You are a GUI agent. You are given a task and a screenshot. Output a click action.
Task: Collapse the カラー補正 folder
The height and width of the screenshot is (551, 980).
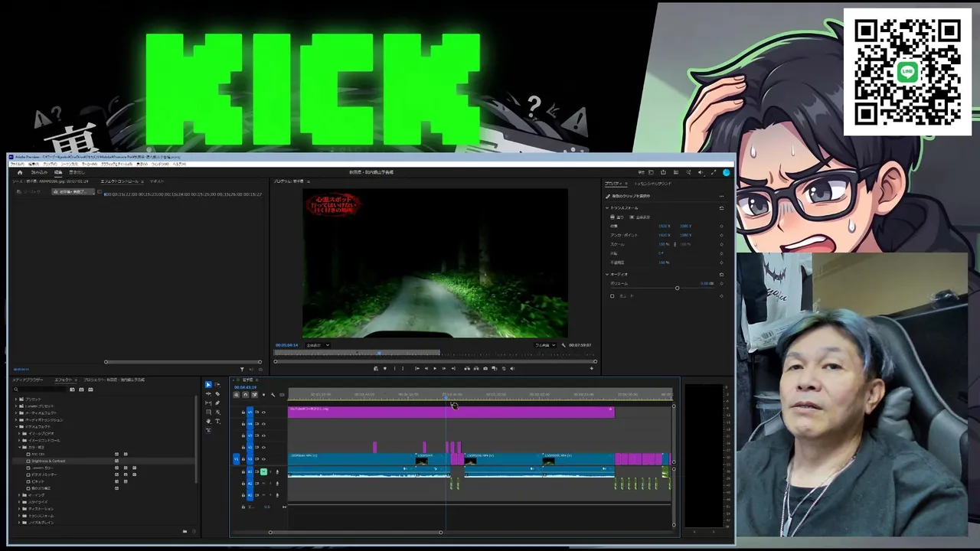20,447
